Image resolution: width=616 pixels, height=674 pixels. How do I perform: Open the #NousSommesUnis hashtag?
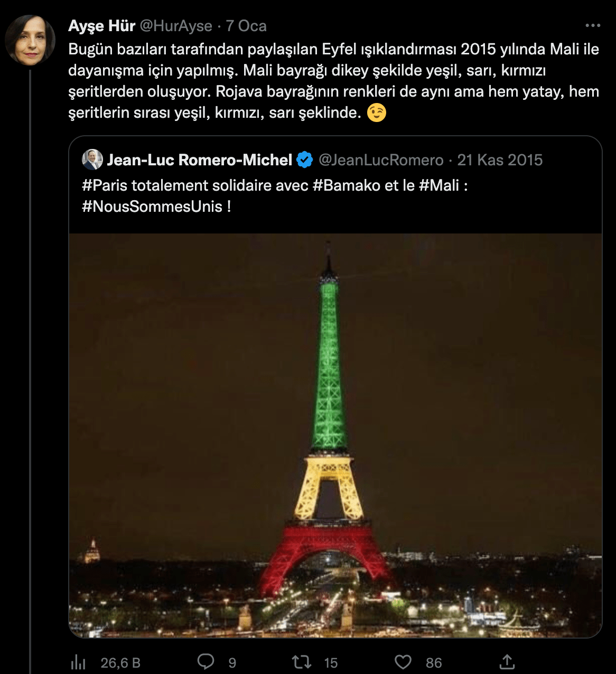coord(152,207)
